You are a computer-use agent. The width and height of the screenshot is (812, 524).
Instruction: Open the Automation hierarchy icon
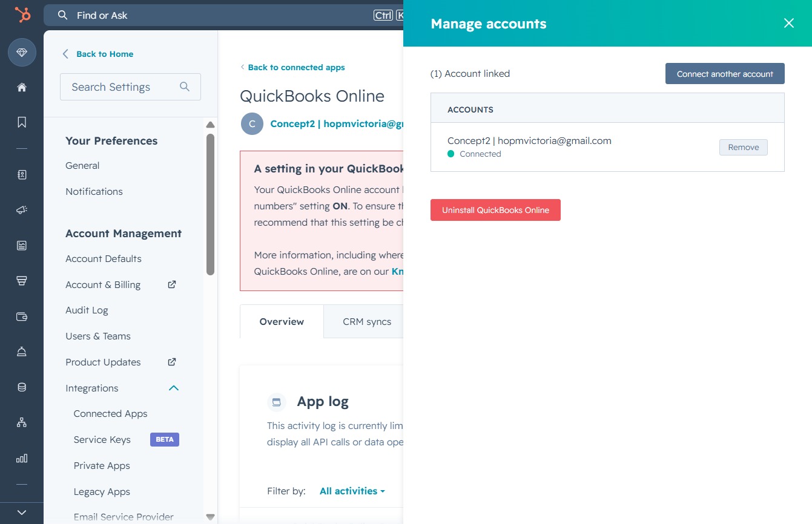(x=22, y=422)
